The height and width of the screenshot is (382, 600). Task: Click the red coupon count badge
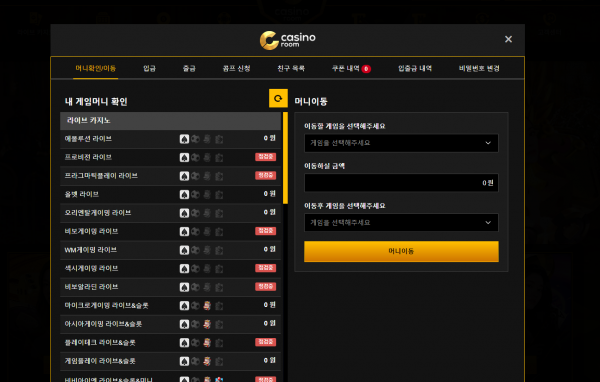coord(366,69)
